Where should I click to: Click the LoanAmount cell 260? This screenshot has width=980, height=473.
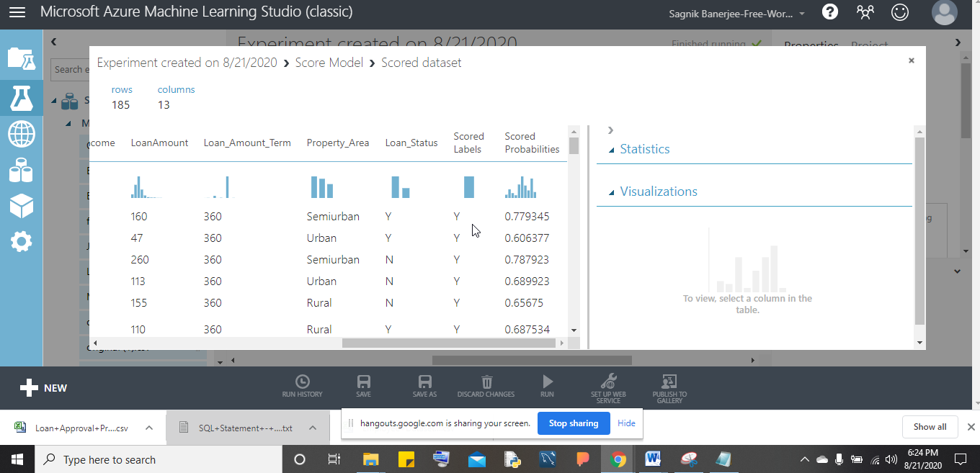139,259
